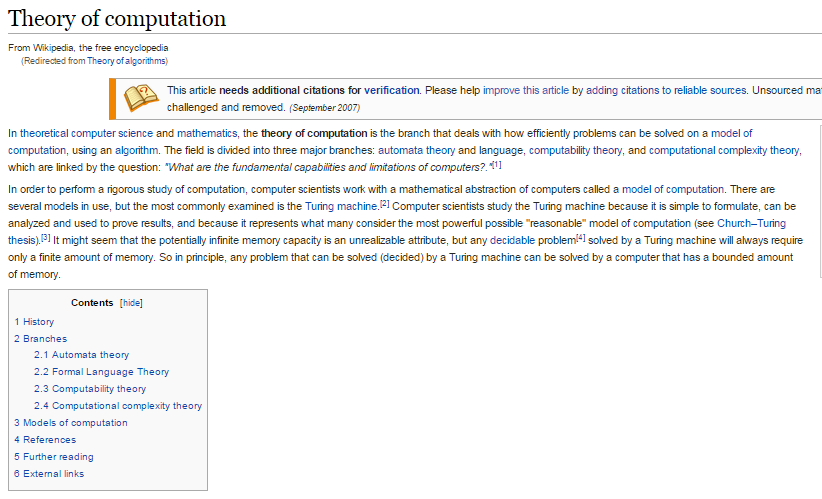822x499 pixels.
Task: Jump to footnote reference 2
Action: click(384, 203)
